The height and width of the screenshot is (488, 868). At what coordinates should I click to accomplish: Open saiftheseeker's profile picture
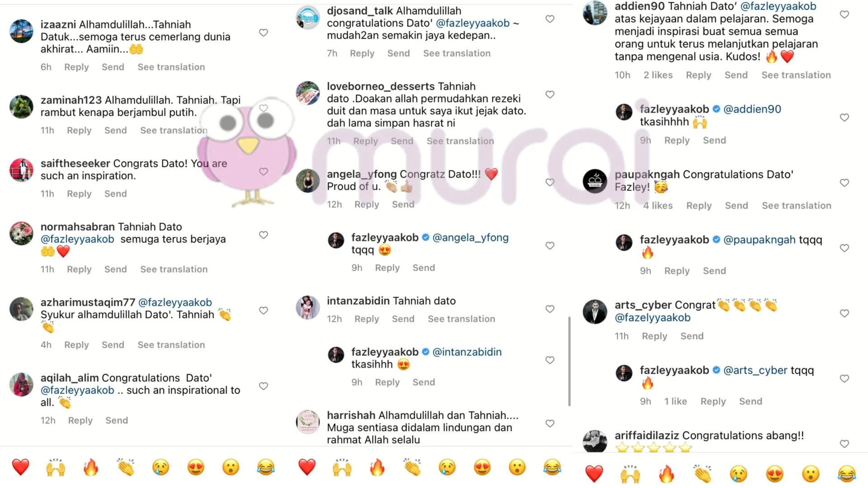21,170
